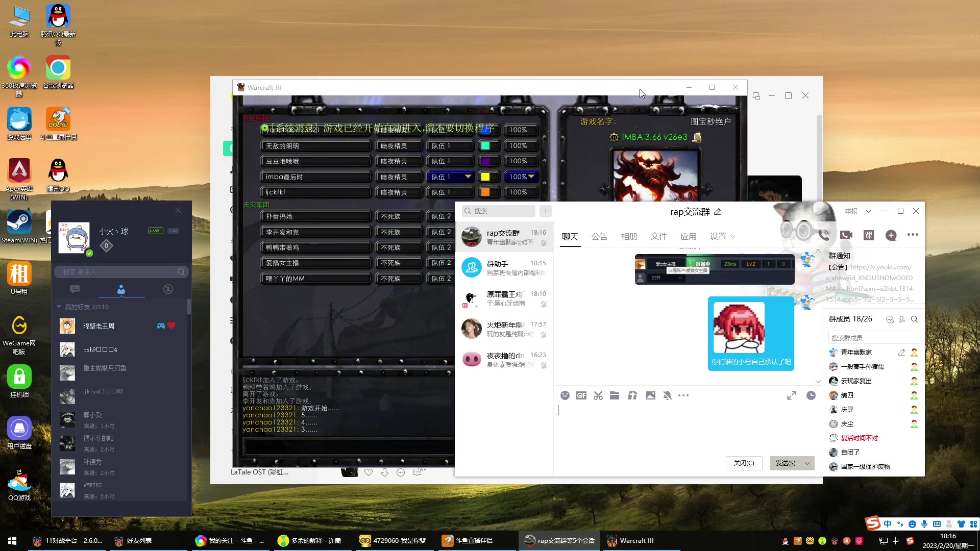This screenshot has height=551, width=980.
Task: Open the handicap 100% dropdown for imba最后时
Action: coord(522,177)
